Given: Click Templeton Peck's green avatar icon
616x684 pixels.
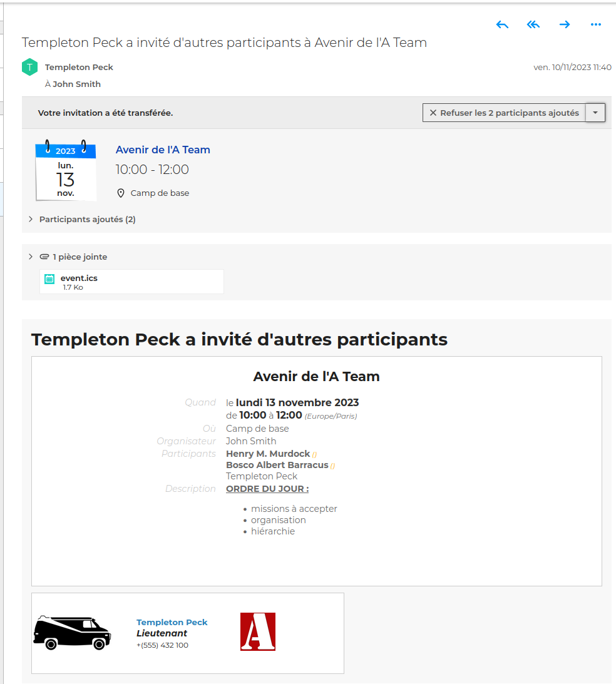Looking at the screenshot, I should [x=30, y=67].
